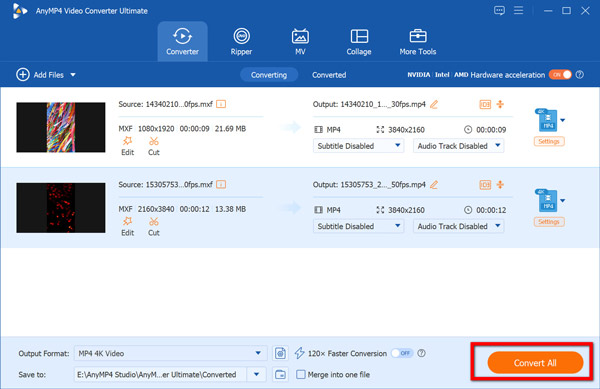
Task: Switch to the Ripper tab
Action: (241, 41)
